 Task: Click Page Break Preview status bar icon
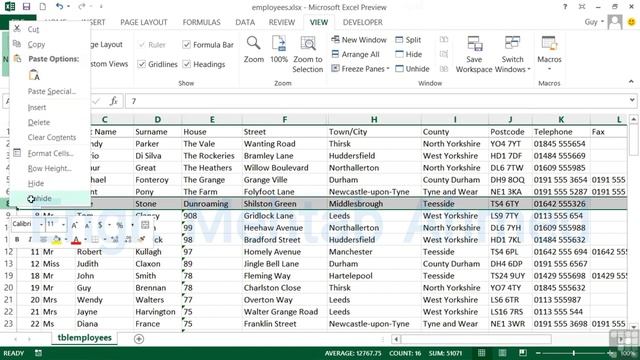click(522, 353)
